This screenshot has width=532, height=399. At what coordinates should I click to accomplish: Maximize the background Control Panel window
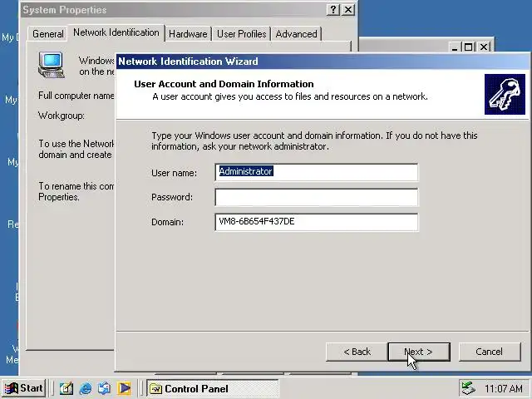coord(468,47)
